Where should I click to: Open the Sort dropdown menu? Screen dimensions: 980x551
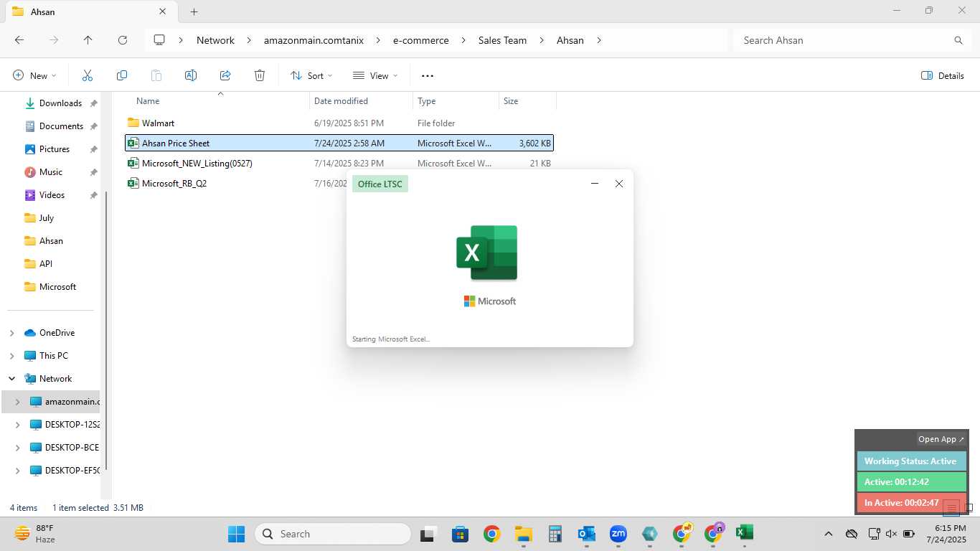pos(311,75)
